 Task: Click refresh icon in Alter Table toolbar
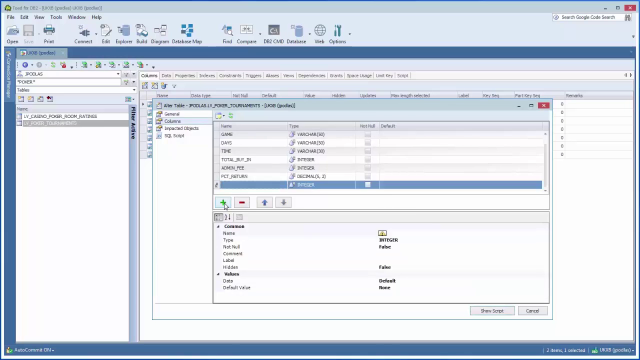pyautogui.click(x=231, y=116)
